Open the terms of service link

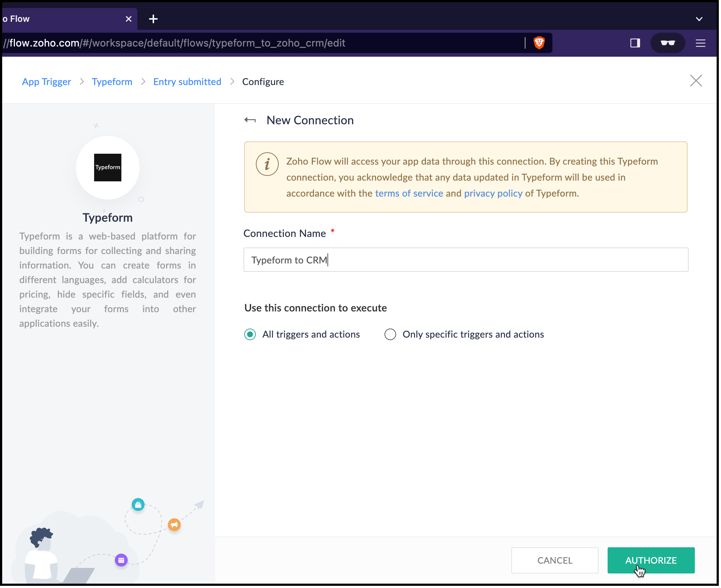pos(409,193)
